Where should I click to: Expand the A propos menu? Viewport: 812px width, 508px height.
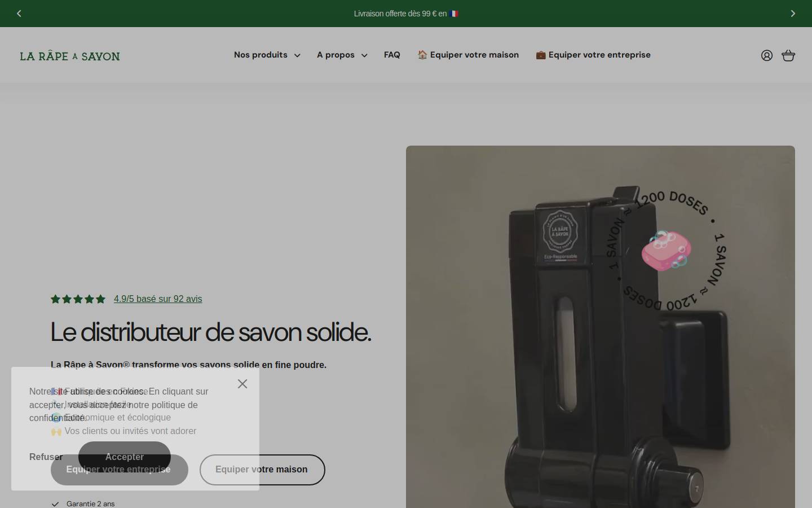coord(342,55)
